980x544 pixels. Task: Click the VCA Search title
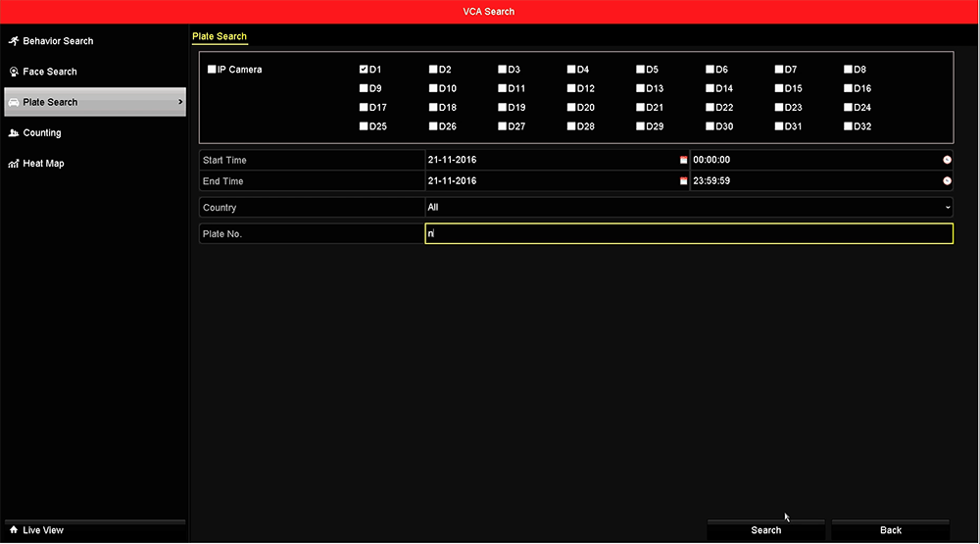pos(489,12)
